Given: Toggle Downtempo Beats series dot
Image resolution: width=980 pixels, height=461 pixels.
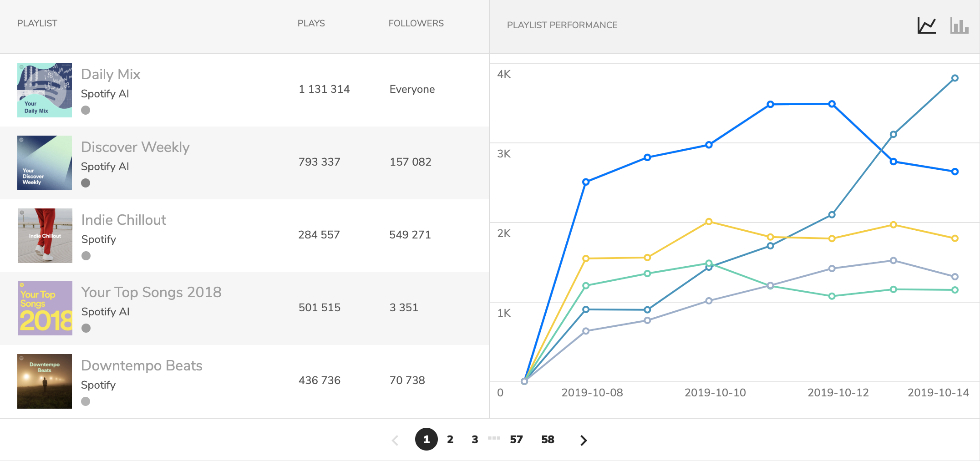Looking at the screenshot, I should pos(86,401).
